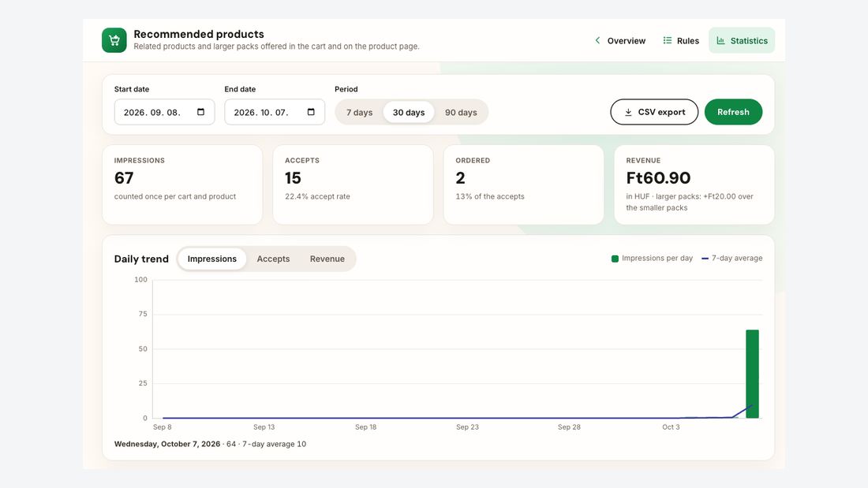Click the green shopping cart app icon
This screenshot has height=488, width=868.
(x=114, y=40)
